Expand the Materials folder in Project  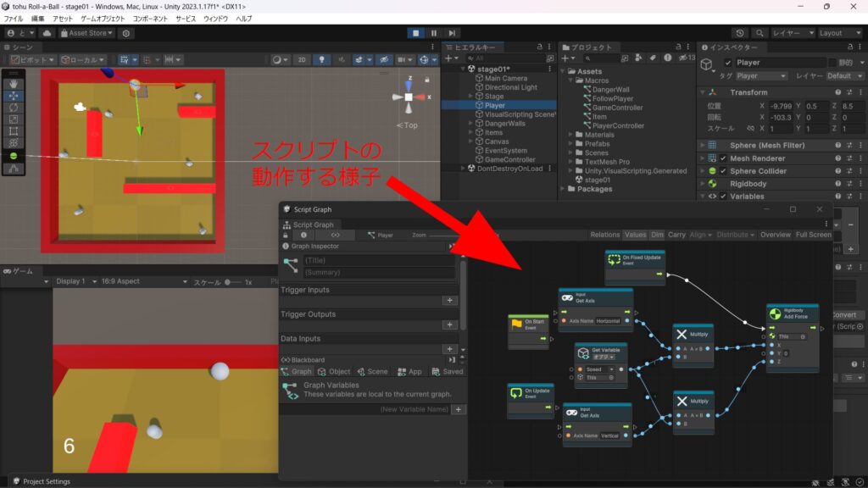(x=570, y=135)
